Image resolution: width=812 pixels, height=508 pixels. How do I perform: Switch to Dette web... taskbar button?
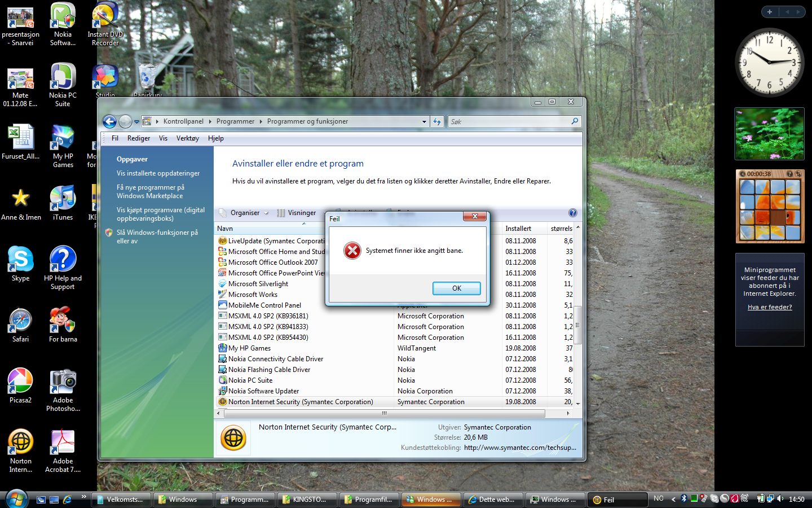494,500
